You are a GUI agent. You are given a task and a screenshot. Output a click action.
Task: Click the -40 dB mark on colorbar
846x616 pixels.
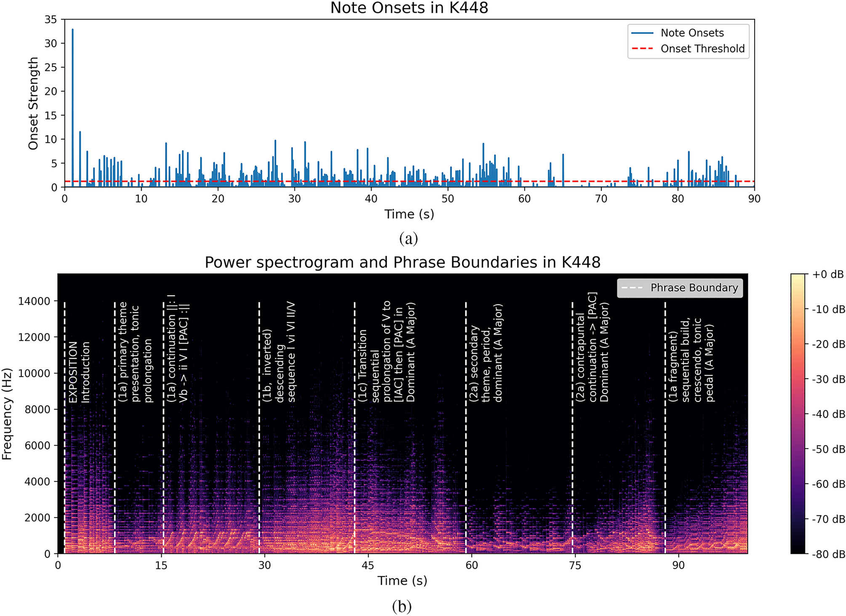828,414
